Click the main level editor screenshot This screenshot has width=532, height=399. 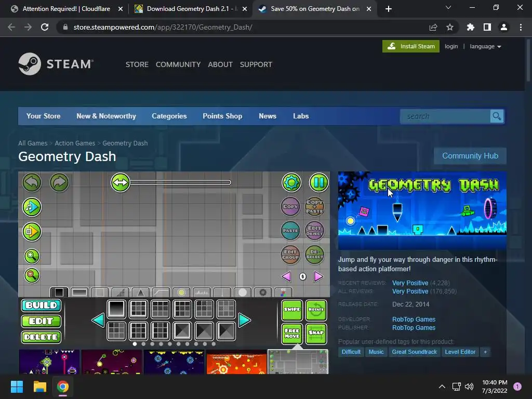(x=174, y=259)
